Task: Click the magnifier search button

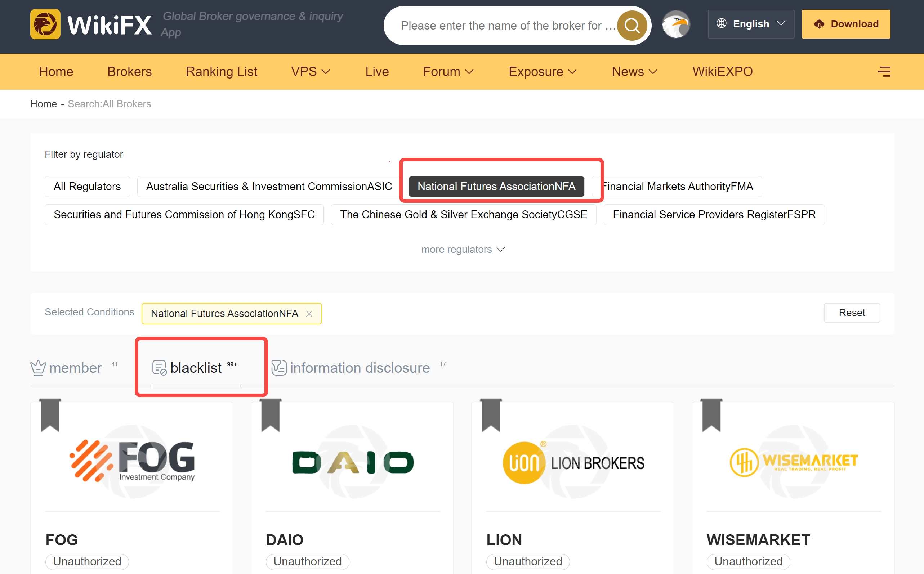Action: click(632, 26)
